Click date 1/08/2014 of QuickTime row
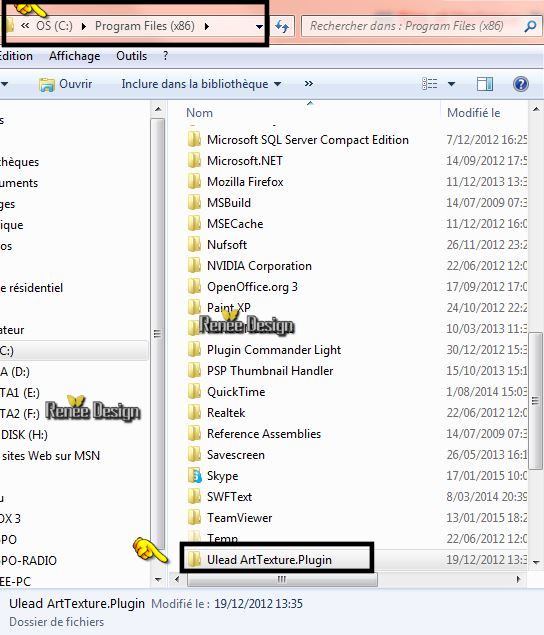The width and height of the screenshot is (544, 635). (x=486, y=392)
